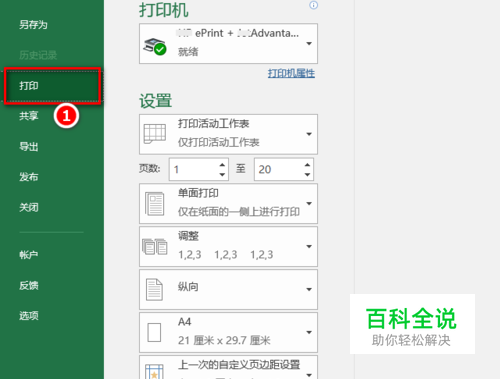500x379 pixels.
Task: Click the 设置 settings heading
Action: tap(155, 101)
